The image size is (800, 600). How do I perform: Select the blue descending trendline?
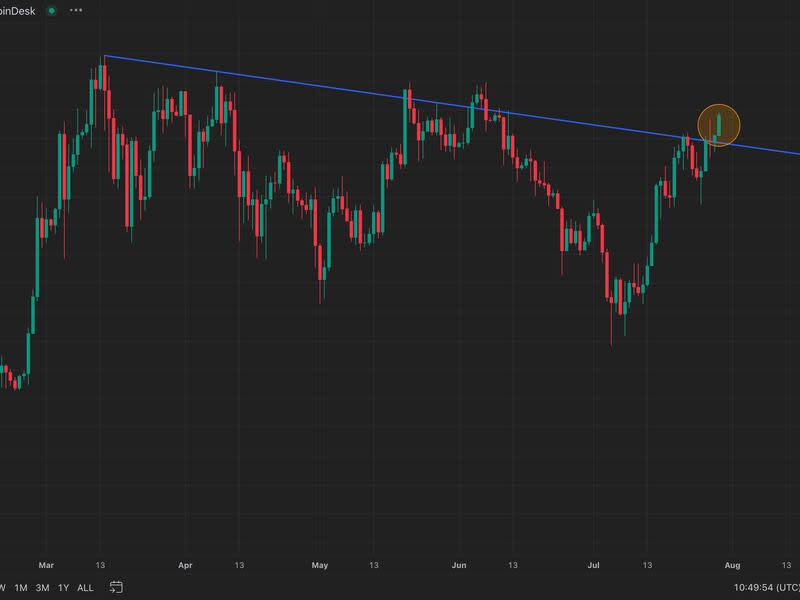pyautogui.click(x=452, y=105)
